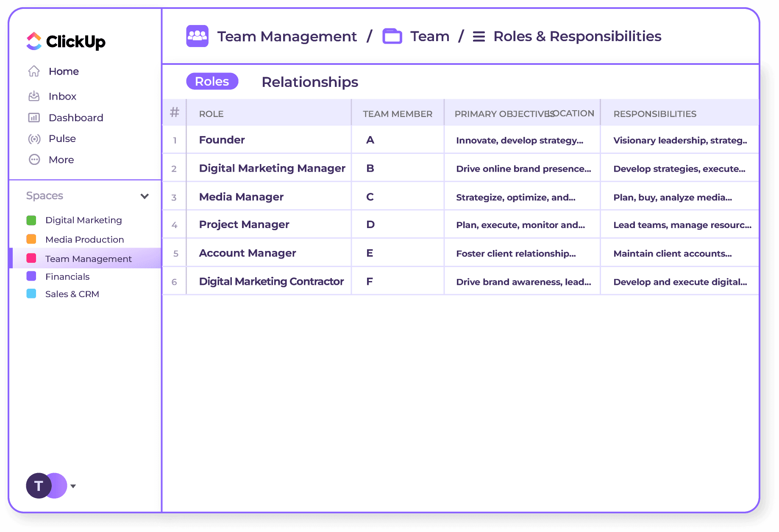Image resolution: width=779 pixels, height=532 pixels.
Task: Open Pulse via the broadcast icon
Action: coord(34,139)
